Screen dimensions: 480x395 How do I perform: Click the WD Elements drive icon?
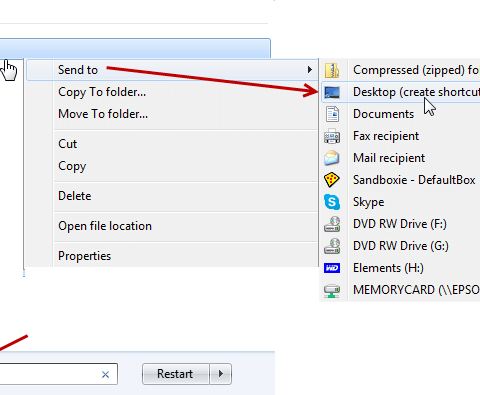[332, 268]
